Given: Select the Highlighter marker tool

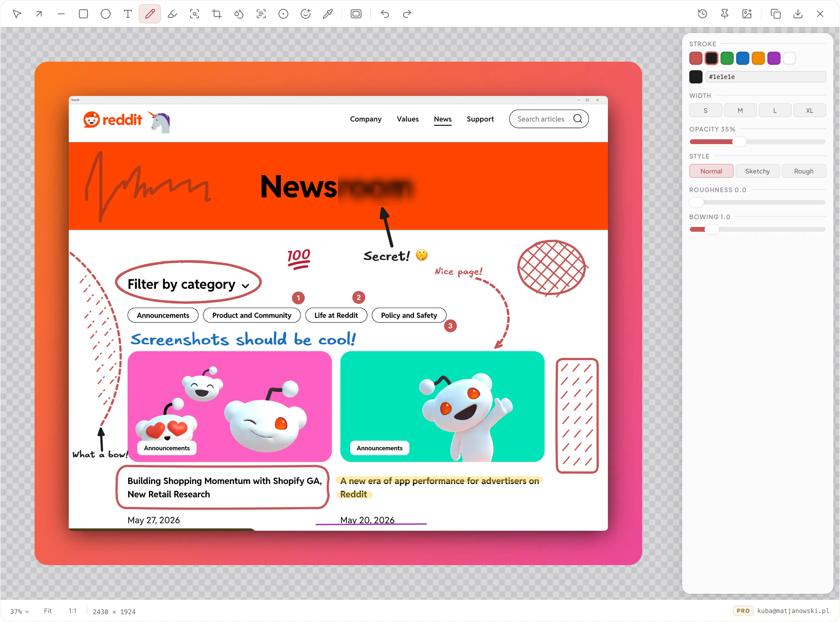Looking at the screenshot, I should click(x=172, y=14).
